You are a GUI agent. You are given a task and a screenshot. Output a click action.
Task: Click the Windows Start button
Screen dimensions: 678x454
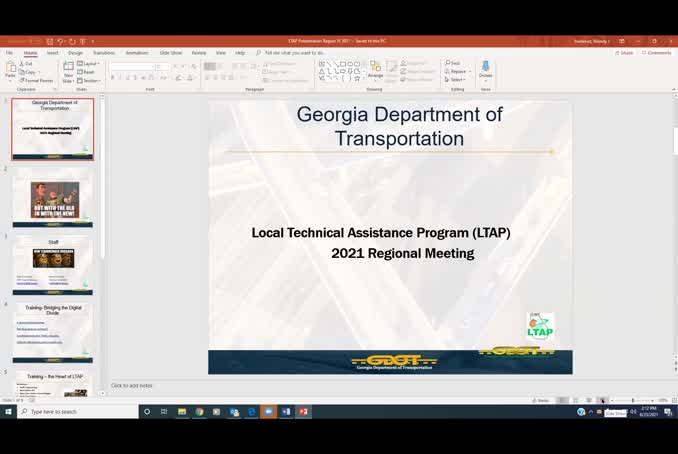click(x=8, y=412)
